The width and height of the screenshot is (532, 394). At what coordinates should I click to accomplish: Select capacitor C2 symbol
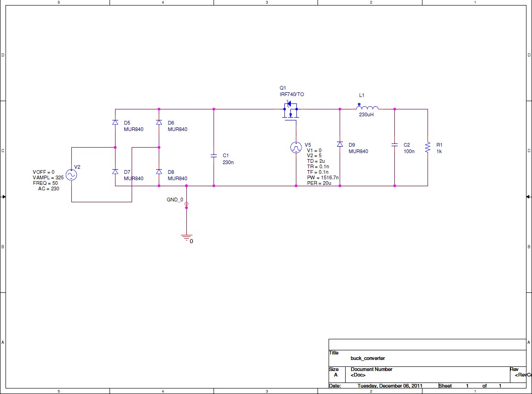tap(394, 145)
